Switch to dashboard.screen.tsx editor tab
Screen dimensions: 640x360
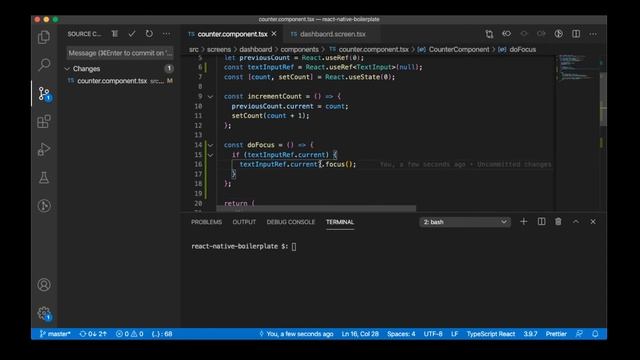click(x=332, y=34)
